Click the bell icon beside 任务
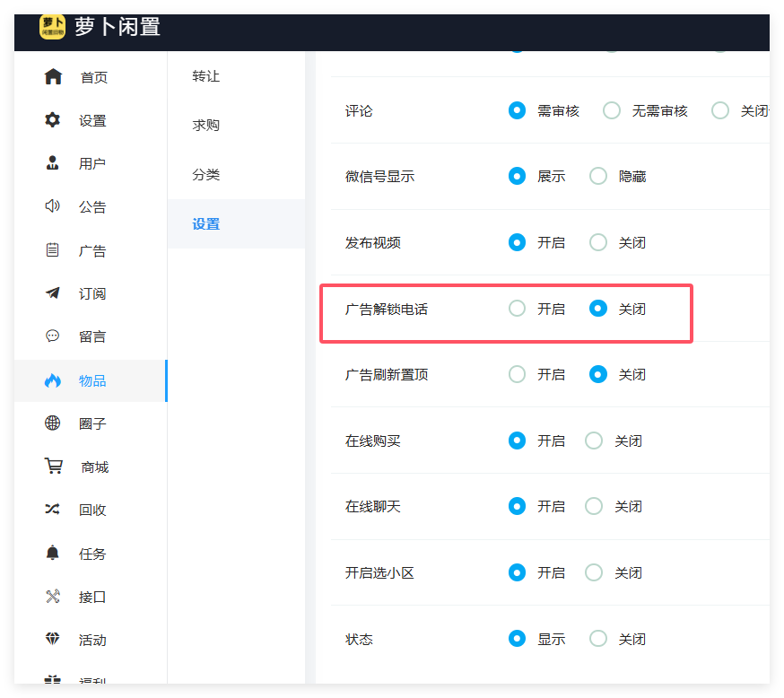 click(53, 553)
